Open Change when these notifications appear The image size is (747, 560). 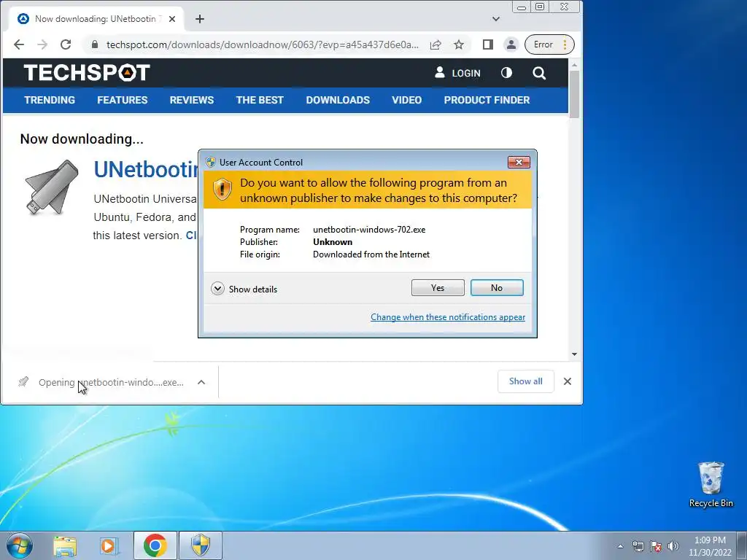pyautogui.click(x=448, y=317)
